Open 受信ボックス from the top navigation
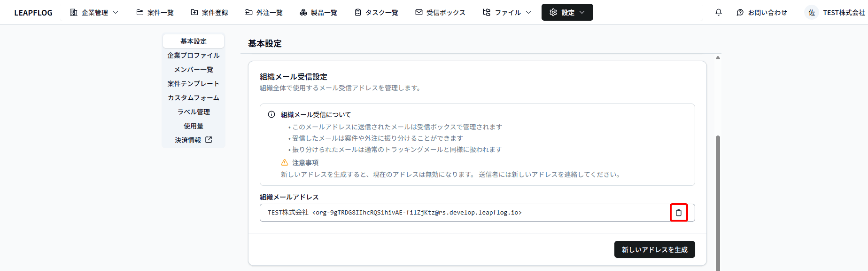Viewport: 868px width, 271px height. [x=440, y=13]
